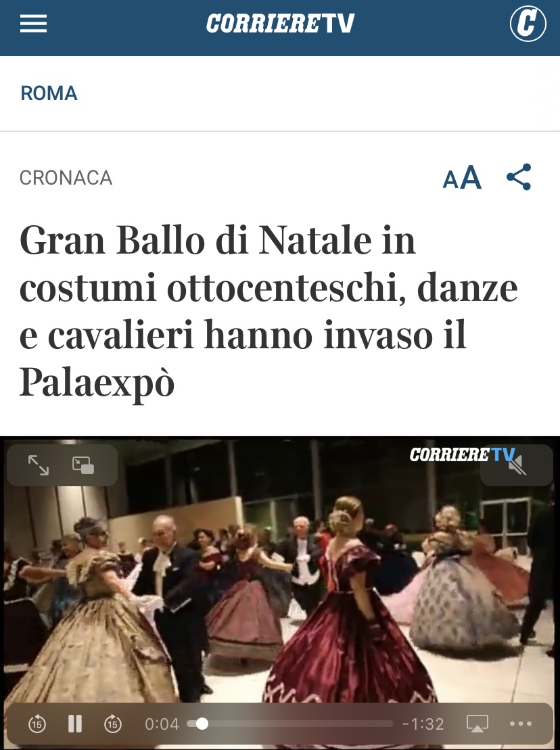Change text size with AA icon

pyautogui.click(x=462, y=178)
